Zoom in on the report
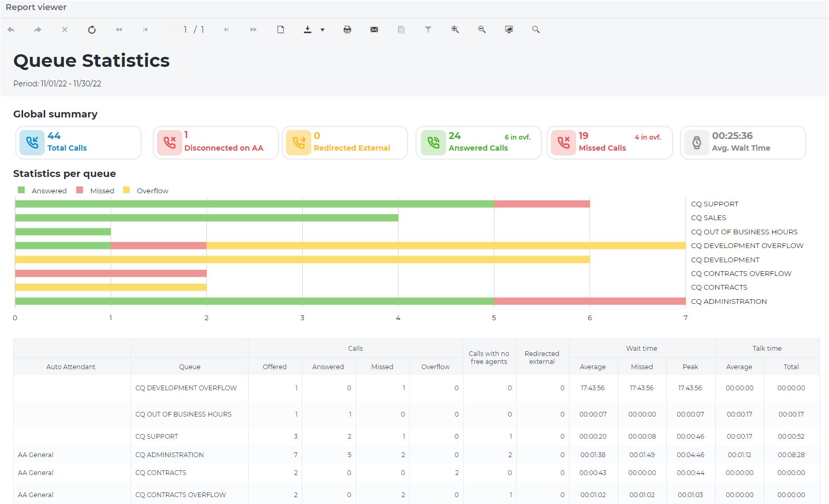 coord(455,30)
